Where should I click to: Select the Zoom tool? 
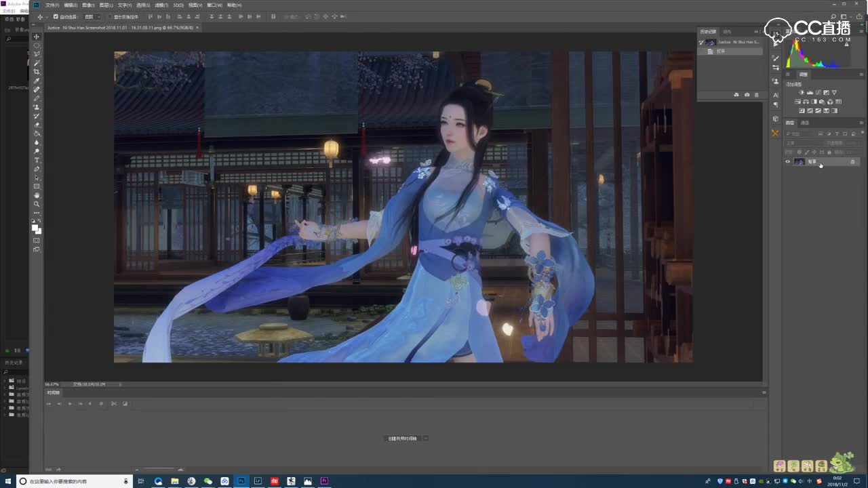pos(37,204)
